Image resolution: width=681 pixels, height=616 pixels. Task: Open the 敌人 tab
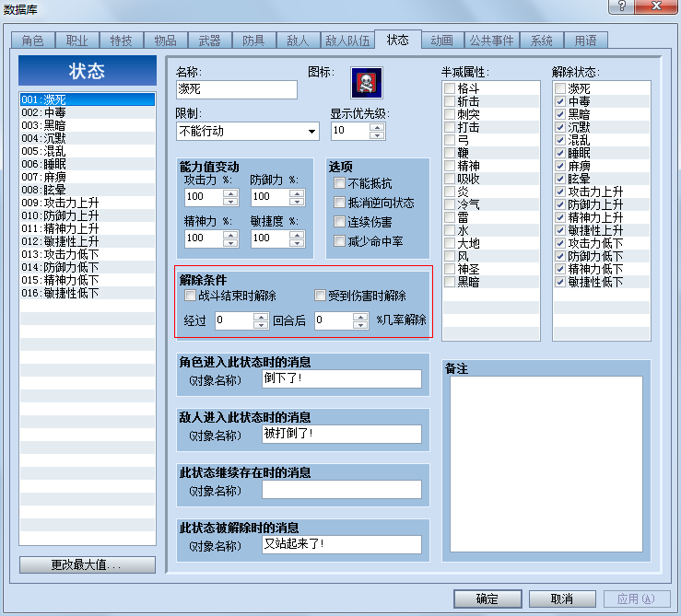pos(298,41)
